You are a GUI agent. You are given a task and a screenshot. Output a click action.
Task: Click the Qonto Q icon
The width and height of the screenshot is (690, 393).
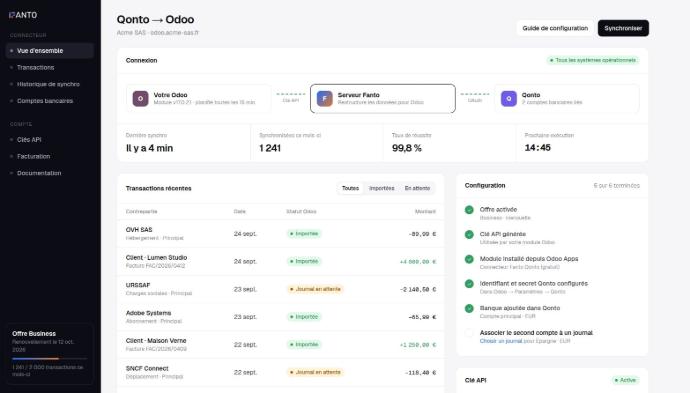(x=509, y=99)
